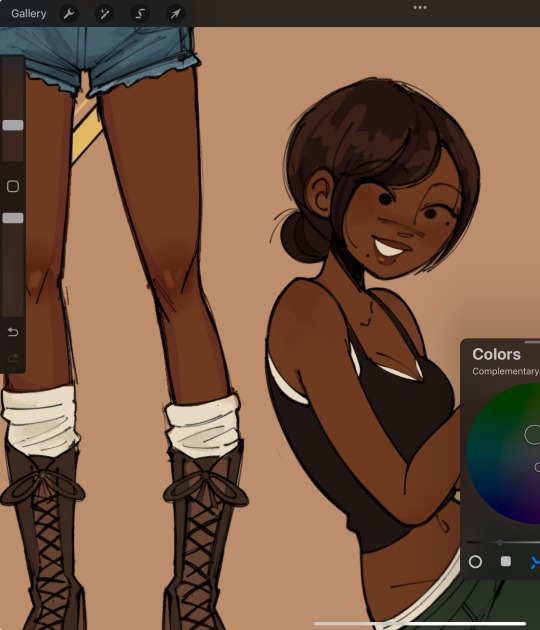
Task: Undo the last stroke
Action: coord(13,332)
